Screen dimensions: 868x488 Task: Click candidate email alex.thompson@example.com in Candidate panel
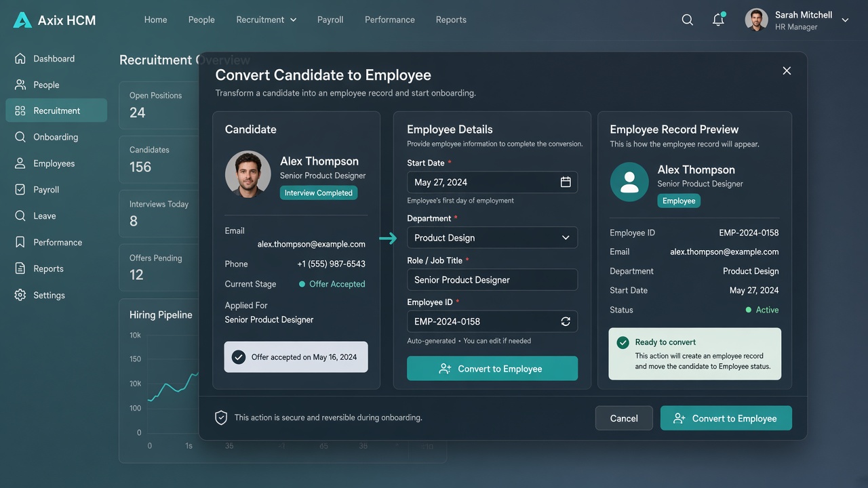point(311,244)
